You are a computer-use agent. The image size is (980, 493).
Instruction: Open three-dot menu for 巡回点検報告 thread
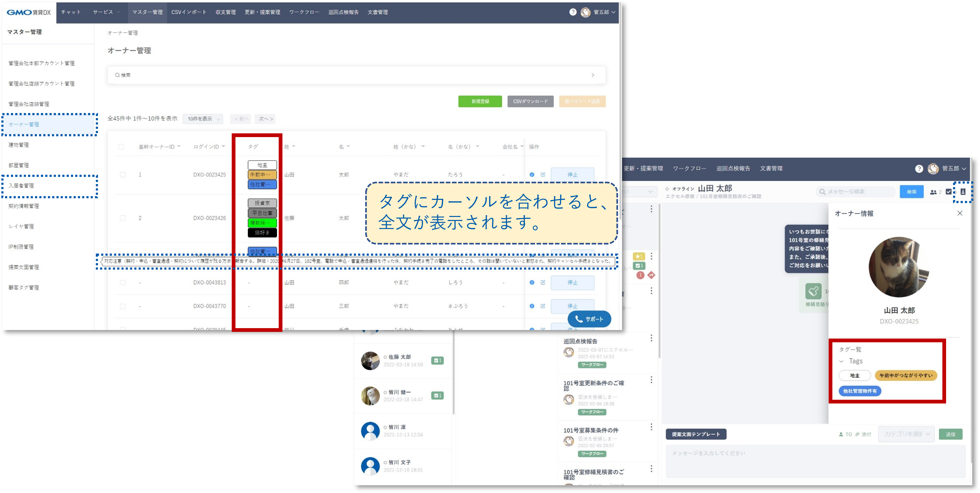651,338
